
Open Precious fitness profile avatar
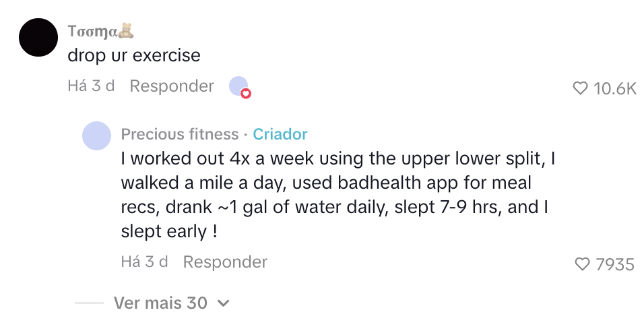click(x=96, y=135)
